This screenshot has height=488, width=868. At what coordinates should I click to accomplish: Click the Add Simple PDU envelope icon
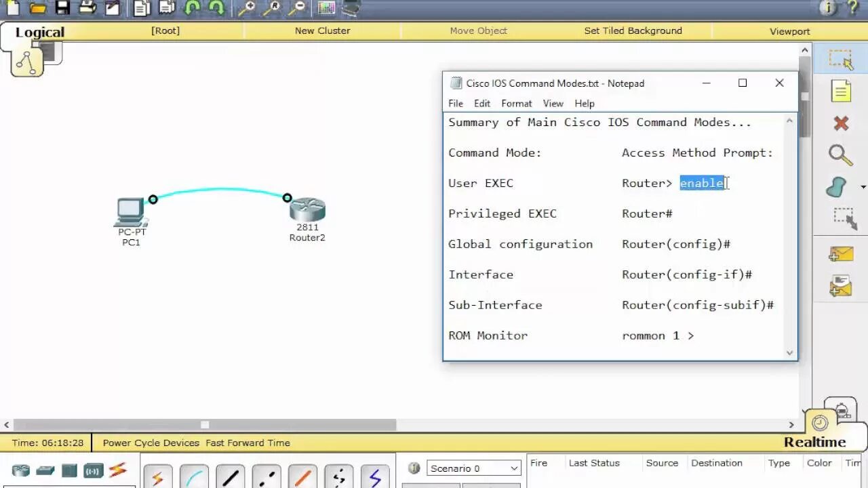(841, 254)
